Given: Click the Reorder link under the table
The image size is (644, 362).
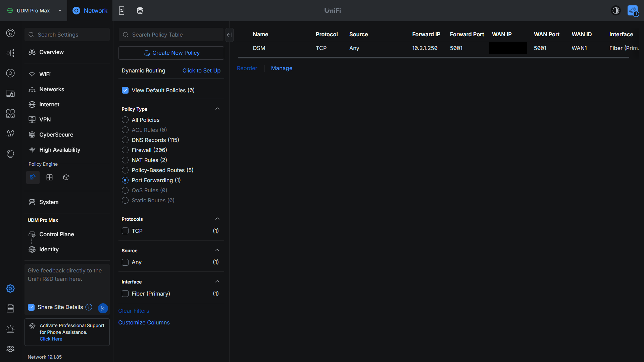Looking at the screenshot, I should pos(247,68).
